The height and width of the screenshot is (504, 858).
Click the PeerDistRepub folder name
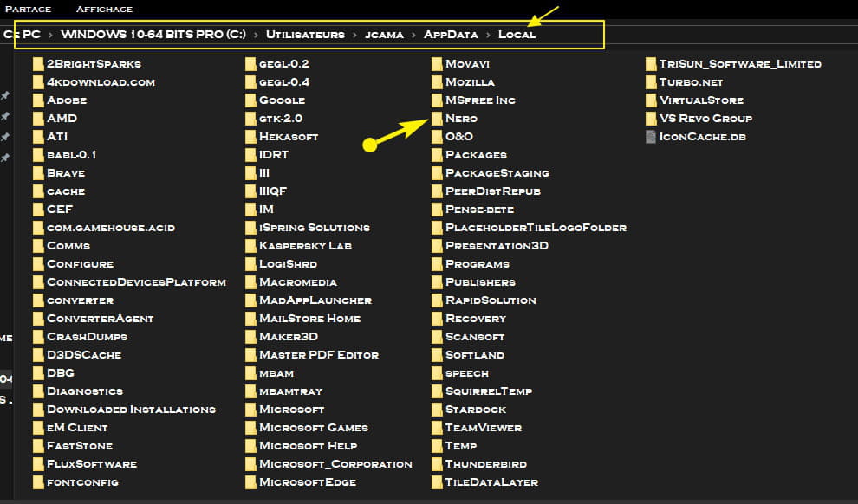pyautogui.click(x=493, y=191)
